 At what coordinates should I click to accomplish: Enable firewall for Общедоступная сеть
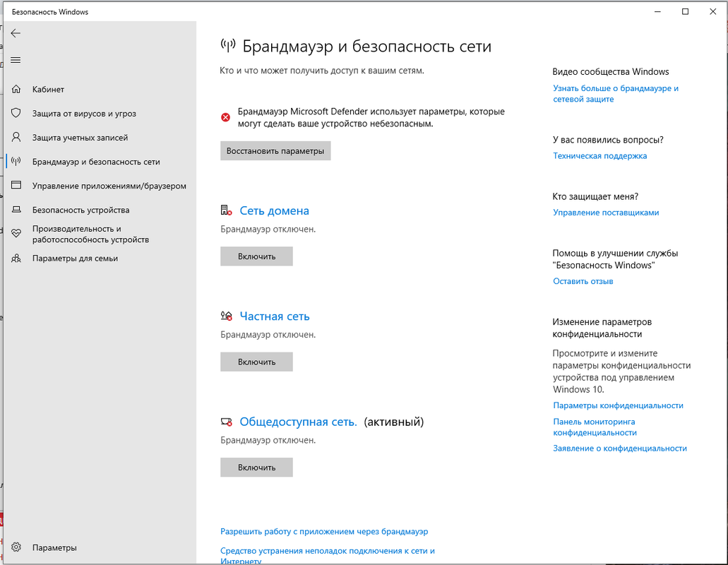click(x=256, y=467)
